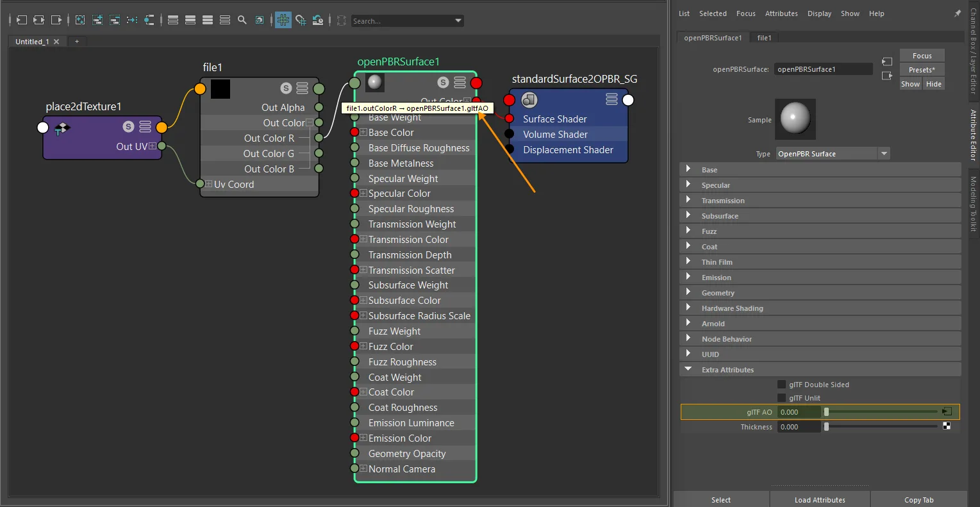Click the output connections toolbar icon
980x507 pixels.
click(56, 20)
